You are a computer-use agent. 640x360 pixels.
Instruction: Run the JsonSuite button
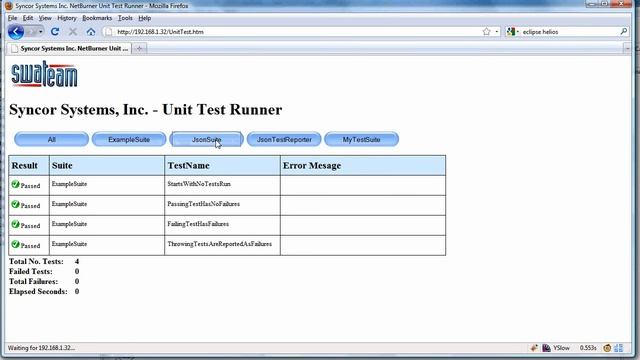tap(207, 139)
